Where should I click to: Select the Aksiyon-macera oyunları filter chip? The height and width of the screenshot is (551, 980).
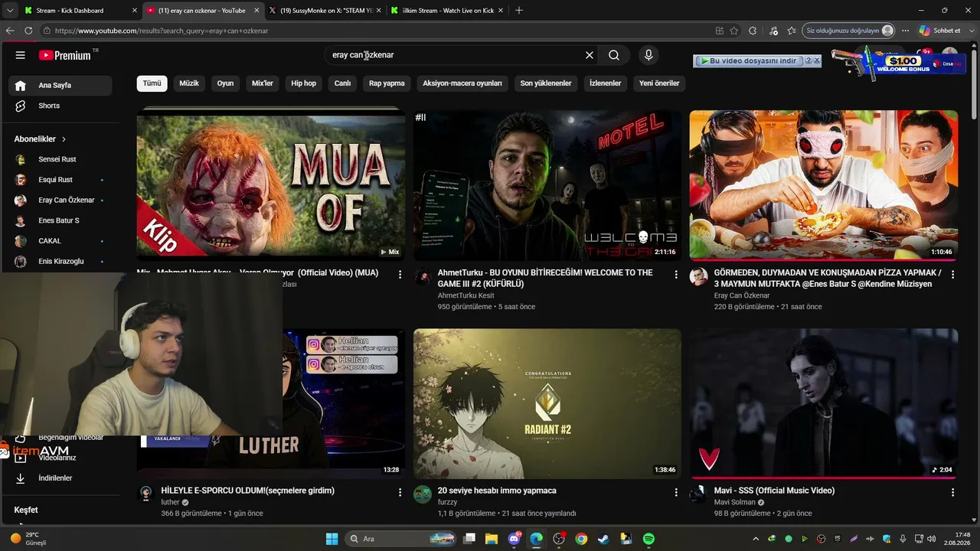click(462, 83)
